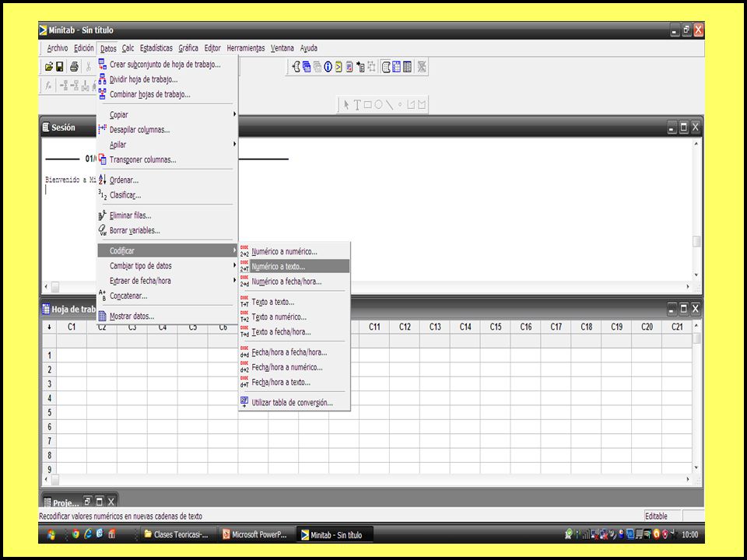Open the Gráfica menu
This screenshot has width=747, height=560.
188,48
